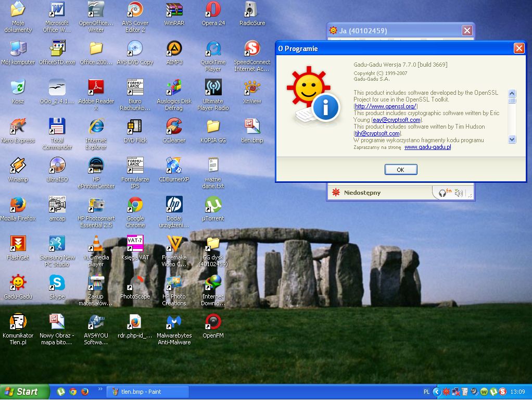Toggle the Gadu-Gadu sound speaker icon
Image resolution: width=532 pixels, height=400 pixels.
tap(459, 193)
